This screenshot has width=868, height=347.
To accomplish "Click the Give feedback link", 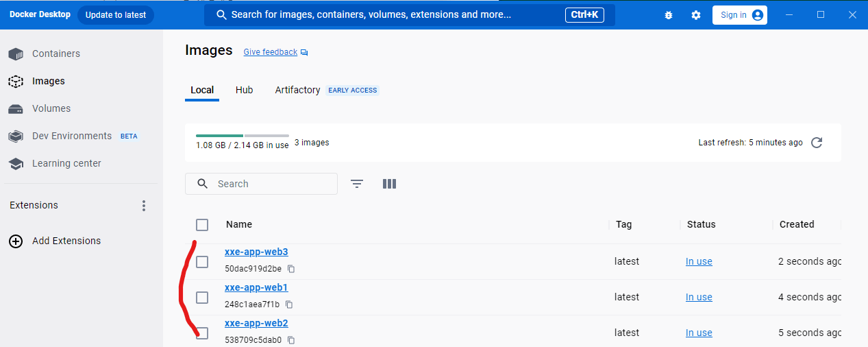I will (x=271, y=52).
